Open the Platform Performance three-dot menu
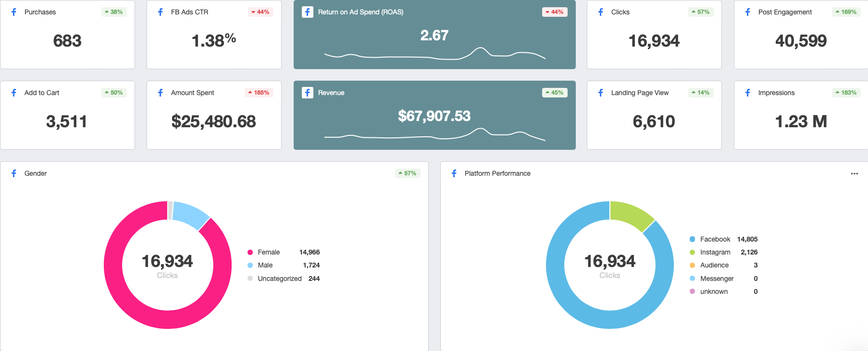 [854, 174]
